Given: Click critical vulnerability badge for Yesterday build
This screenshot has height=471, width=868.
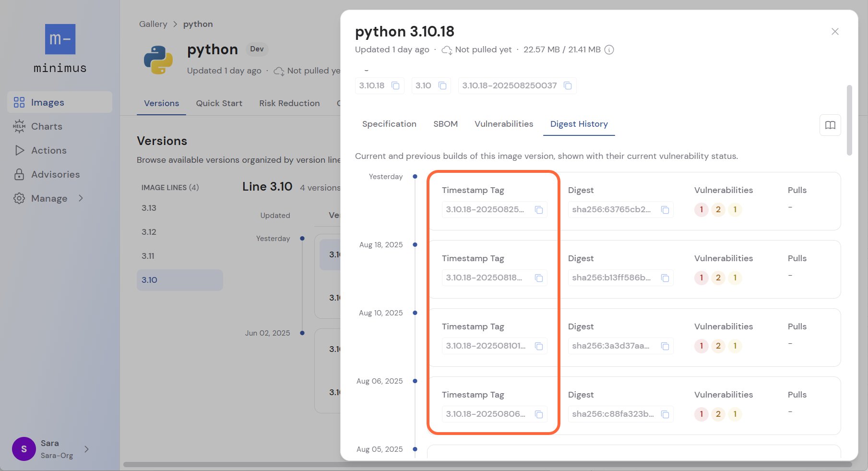Looking at the screenshot, I should point(701,210).
